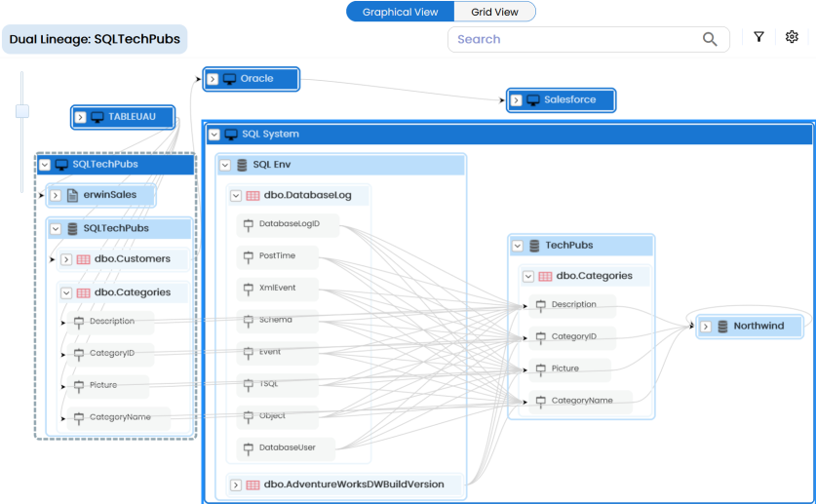Select SQLTechPubs CategoryName column
The image size is (816, 504).
(x=119, y=417)
